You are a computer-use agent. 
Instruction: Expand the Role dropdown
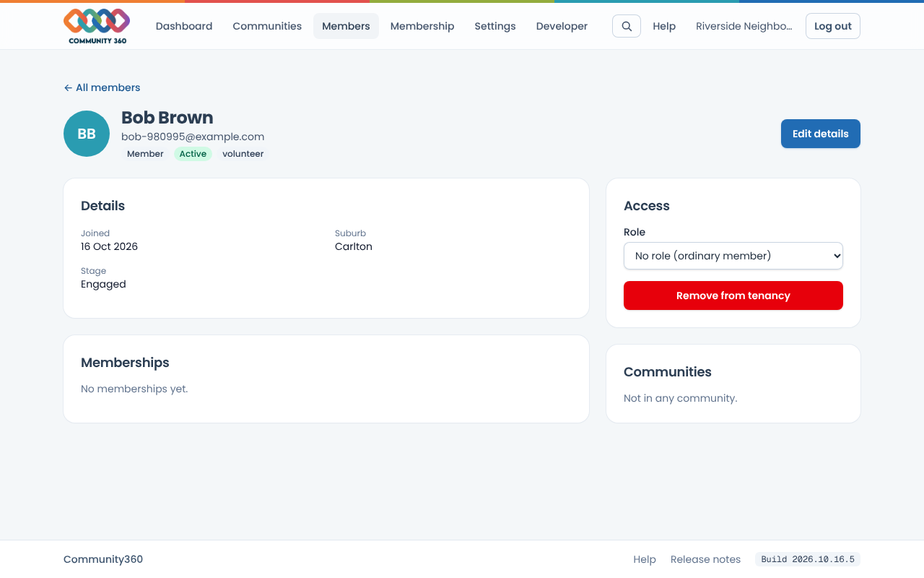733,256
